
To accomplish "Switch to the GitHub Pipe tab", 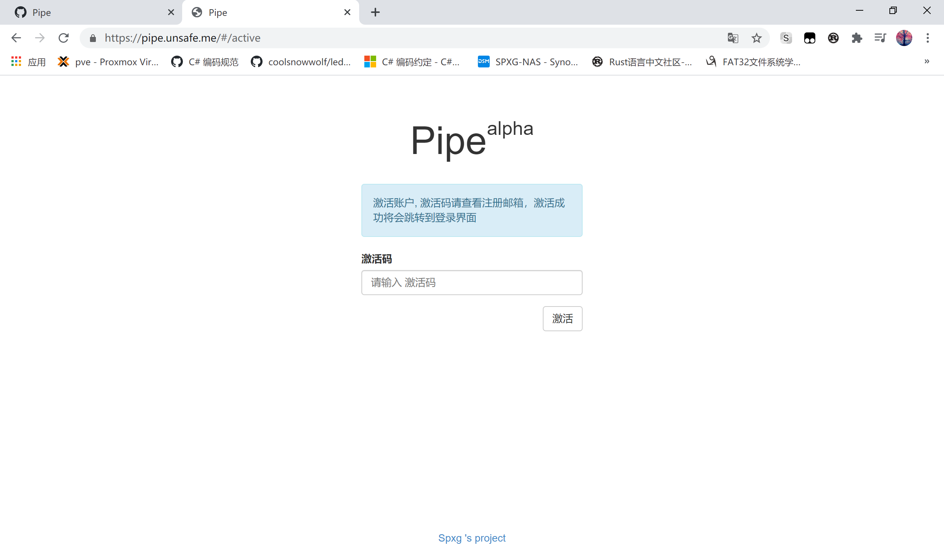I will pyautogui.click(x=91, y=13).
